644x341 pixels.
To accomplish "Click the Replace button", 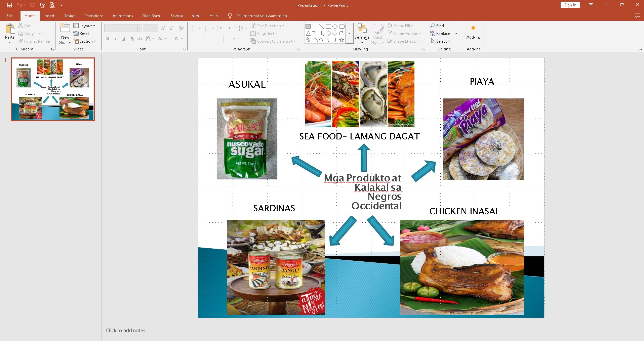I will tap(440, 33).
